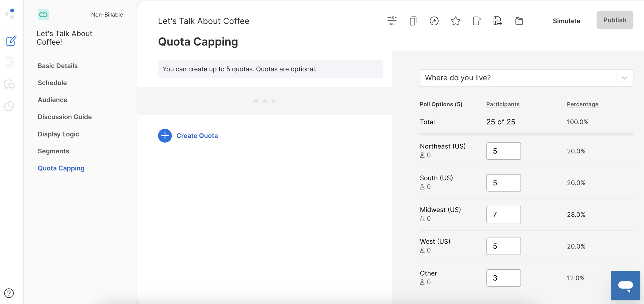This screenshot has width=644, height=304.
Task: Click the save as template icon
Action: click(x=497, y=21)
